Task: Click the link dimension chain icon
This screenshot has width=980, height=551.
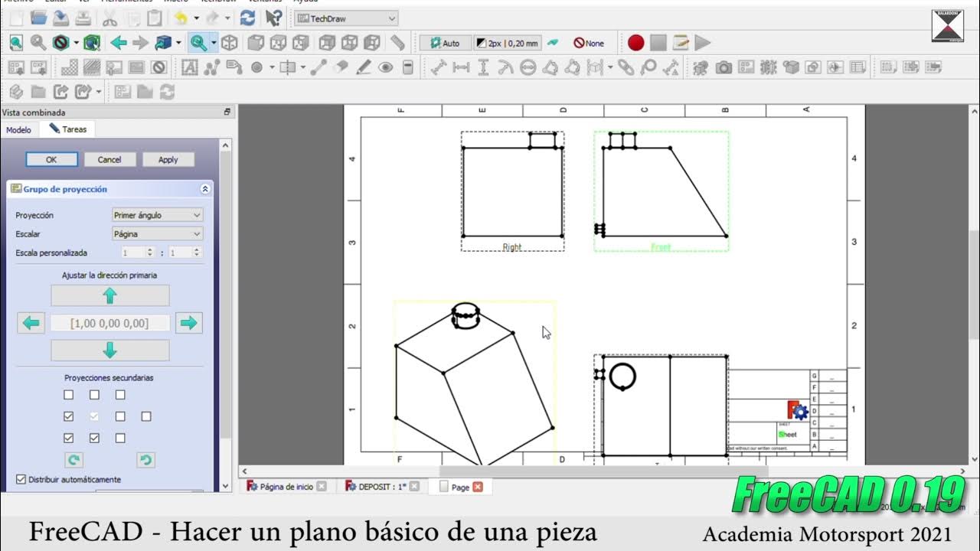Action: 626,67
